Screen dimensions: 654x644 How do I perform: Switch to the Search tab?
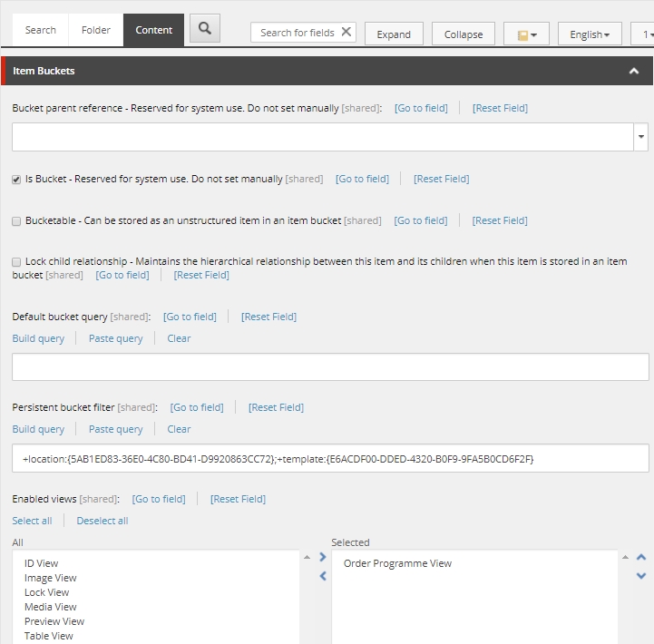coord(40,30)
